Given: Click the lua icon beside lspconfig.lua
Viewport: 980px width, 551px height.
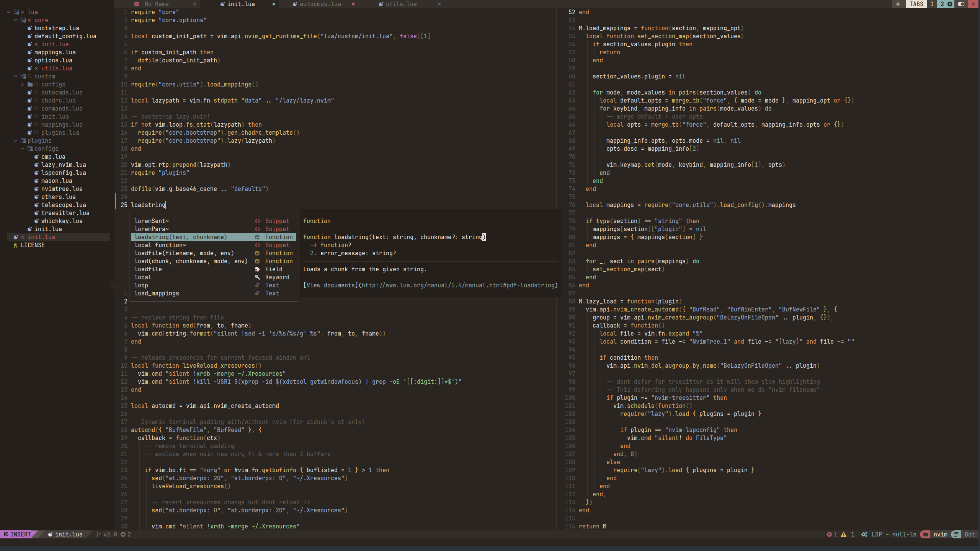Looking at the screenshot, I should pos(36,173).
